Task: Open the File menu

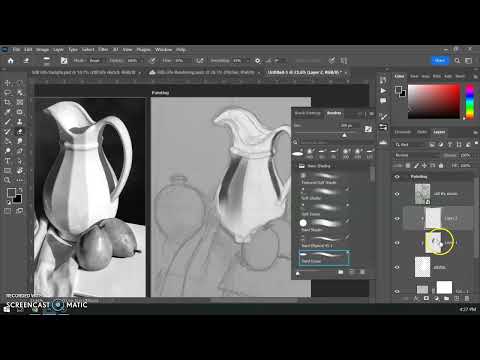Action: pyautogui.click(x=16, y=50)
